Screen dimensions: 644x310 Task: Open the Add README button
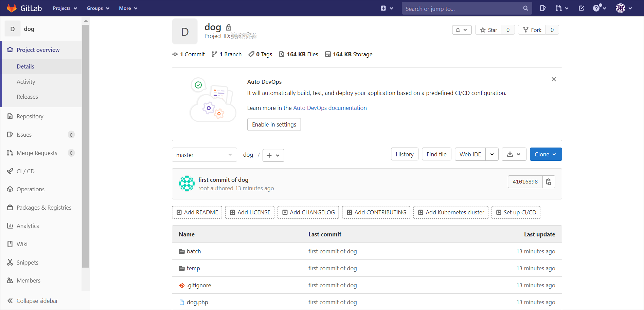click(x=197, y=212)
